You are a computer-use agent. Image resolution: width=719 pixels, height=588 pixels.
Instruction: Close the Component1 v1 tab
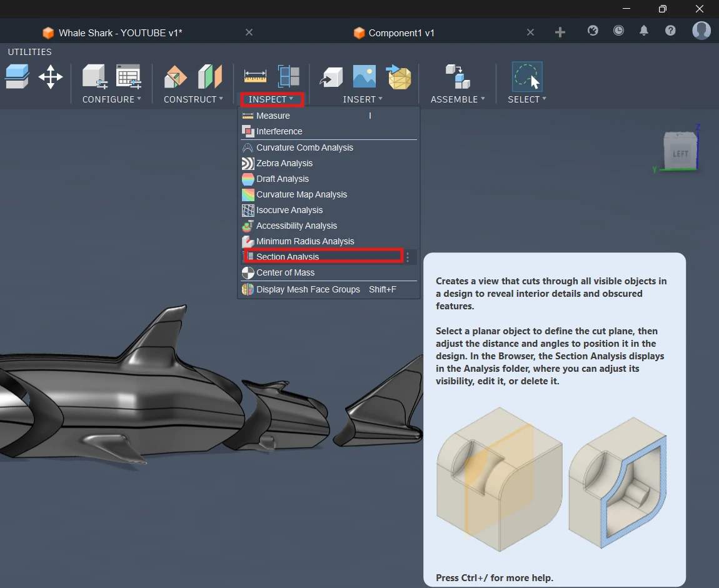530,32
